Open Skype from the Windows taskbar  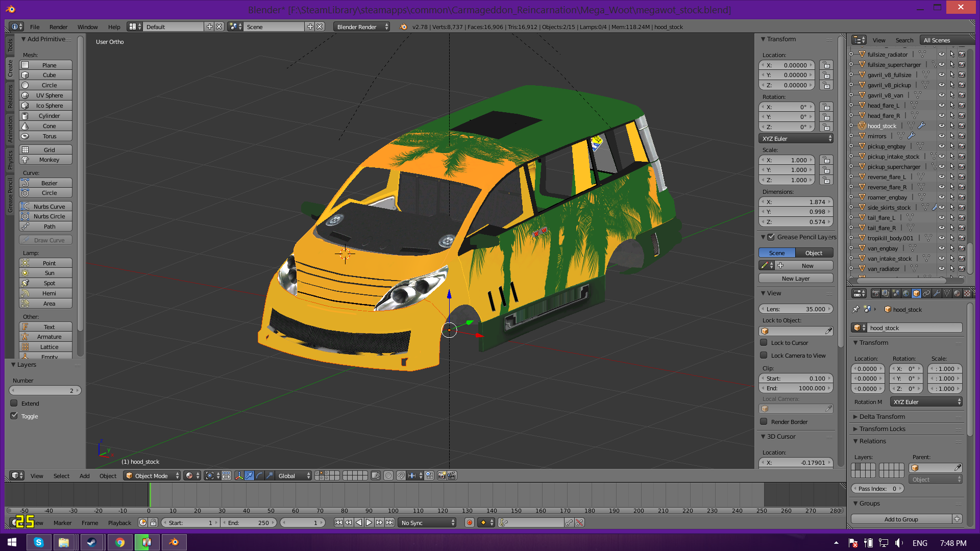click(x=39, y=542)
